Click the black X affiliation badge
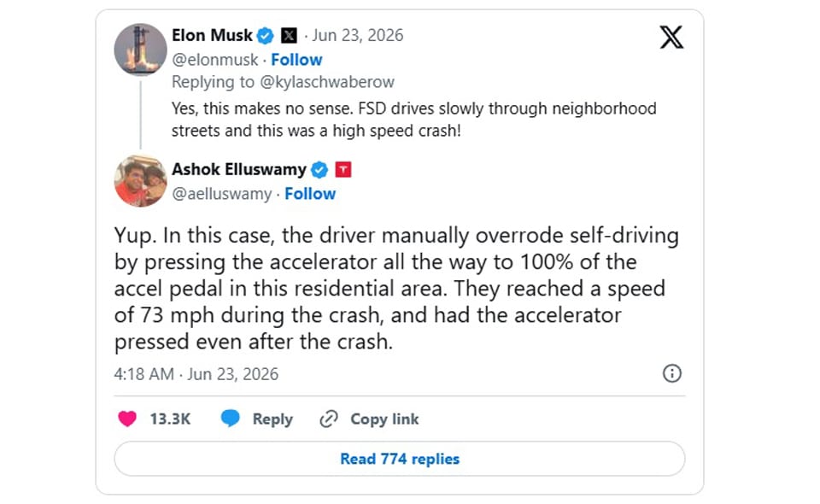 pos(290,36)
